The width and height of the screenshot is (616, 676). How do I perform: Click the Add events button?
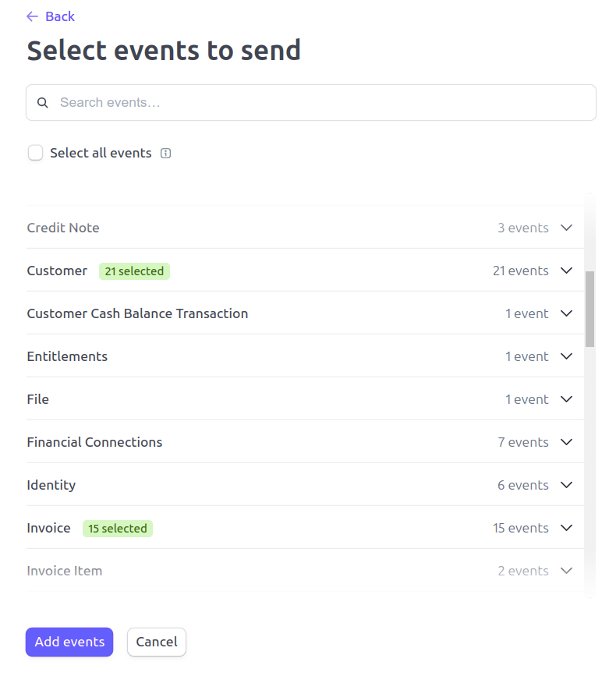pyautogui.click(x=69, y=642)
